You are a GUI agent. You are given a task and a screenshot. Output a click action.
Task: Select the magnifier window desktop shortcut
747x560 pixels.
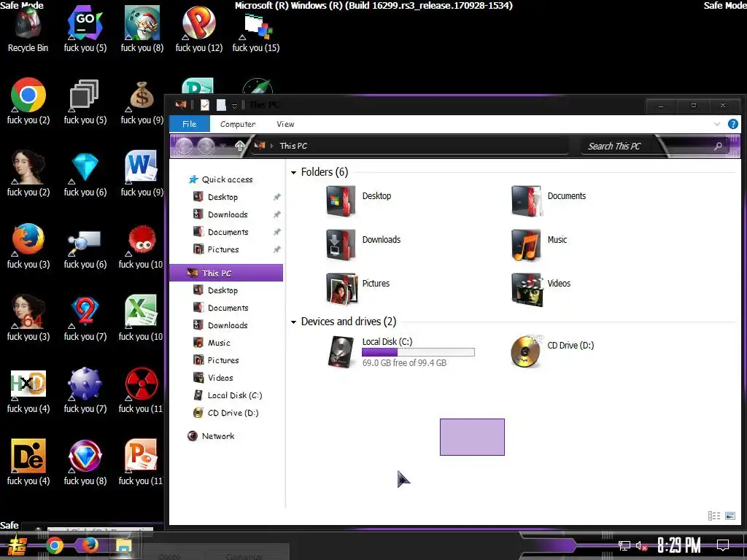85,246
